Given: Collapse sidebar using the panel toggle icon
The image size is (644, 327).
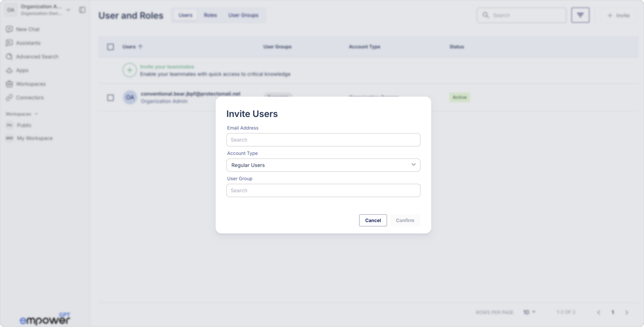Looking at the screenshot, I should (x=82, y=10).
